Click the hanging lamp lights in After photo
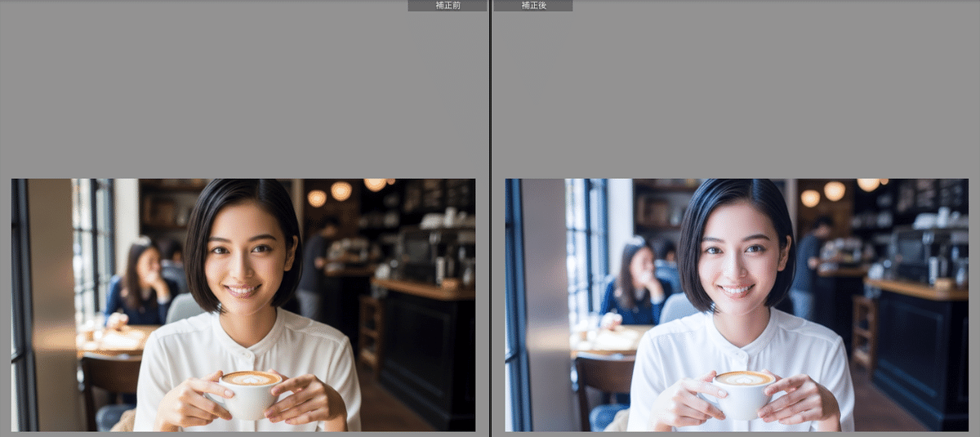 (834, 191)
